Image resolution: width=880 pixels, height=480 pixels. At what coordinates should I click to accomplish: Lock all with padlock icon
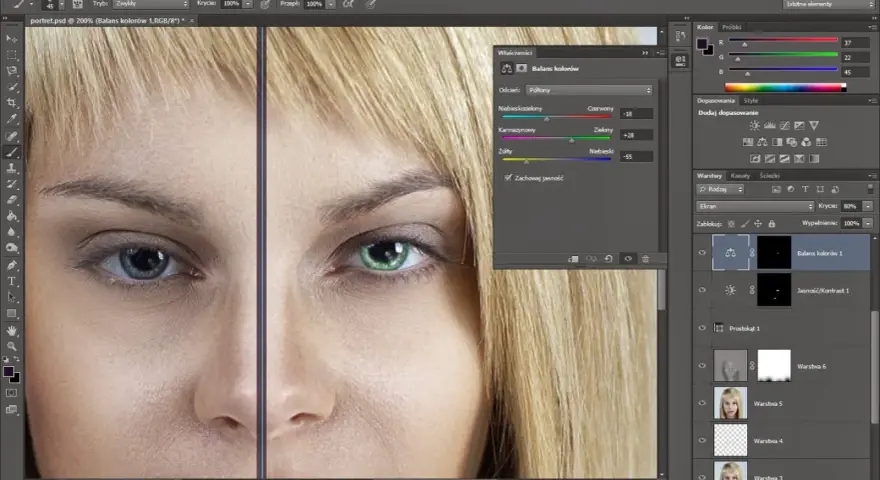pyautogui.click(x=772, y=223)
